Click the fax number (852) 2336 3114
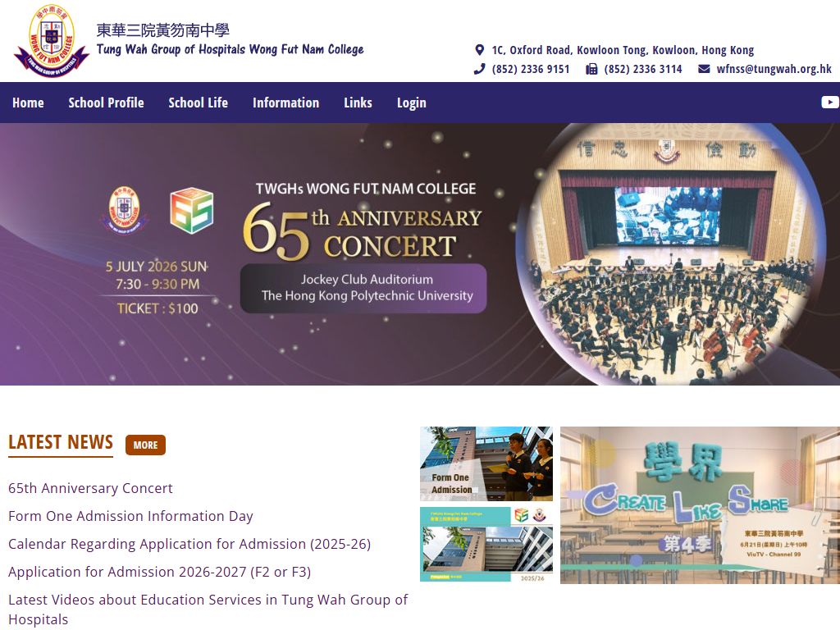This screenshot has width=840, height=630. (643, 69)
